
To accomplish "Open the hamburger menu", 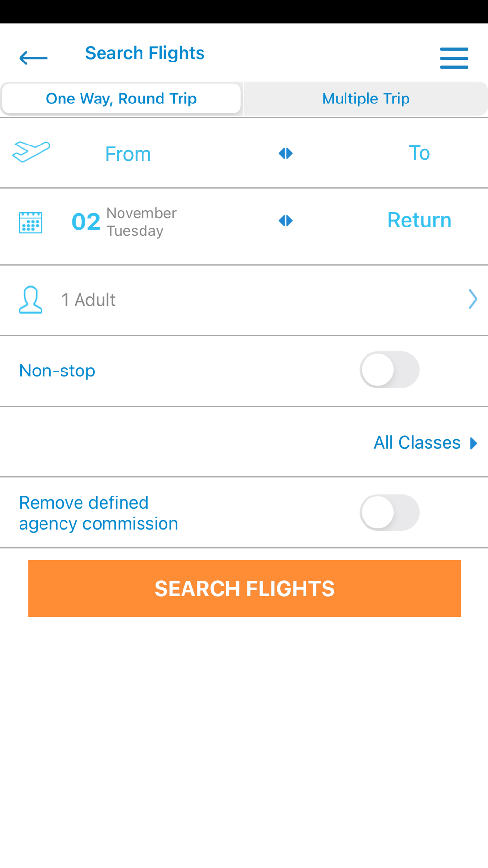I will coord(454,58).
